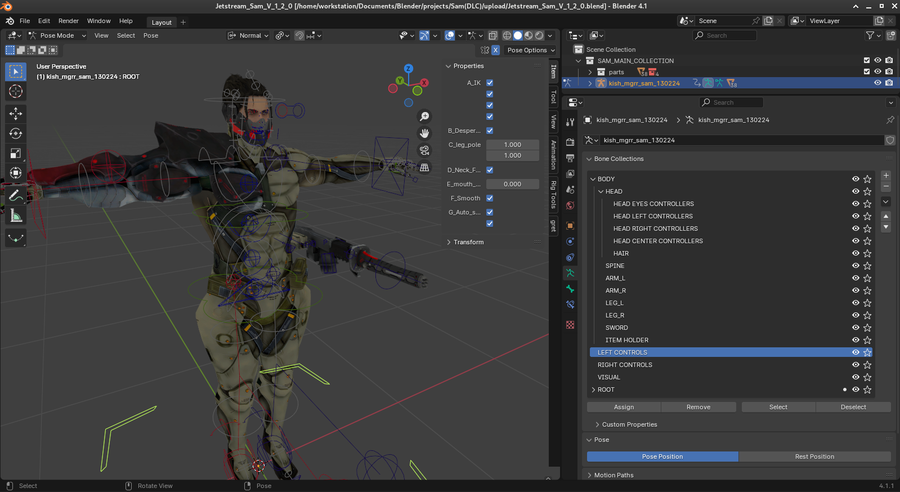This screenshot has height=492, width=900.
Task: Open the Tool properties tab icon
Action: tap(570, 122)
